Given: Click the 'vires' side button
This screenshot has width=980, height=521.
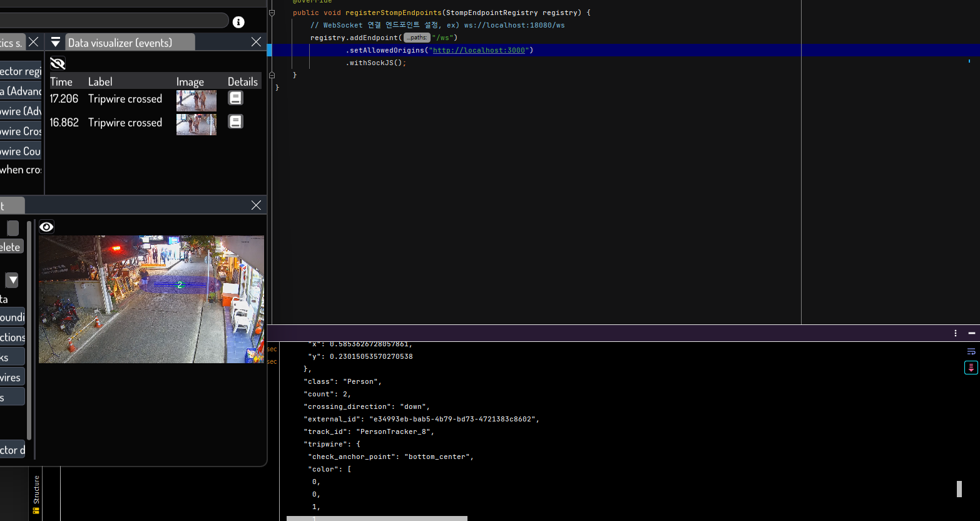Looking at the screenshot, I should click(13, 378).
